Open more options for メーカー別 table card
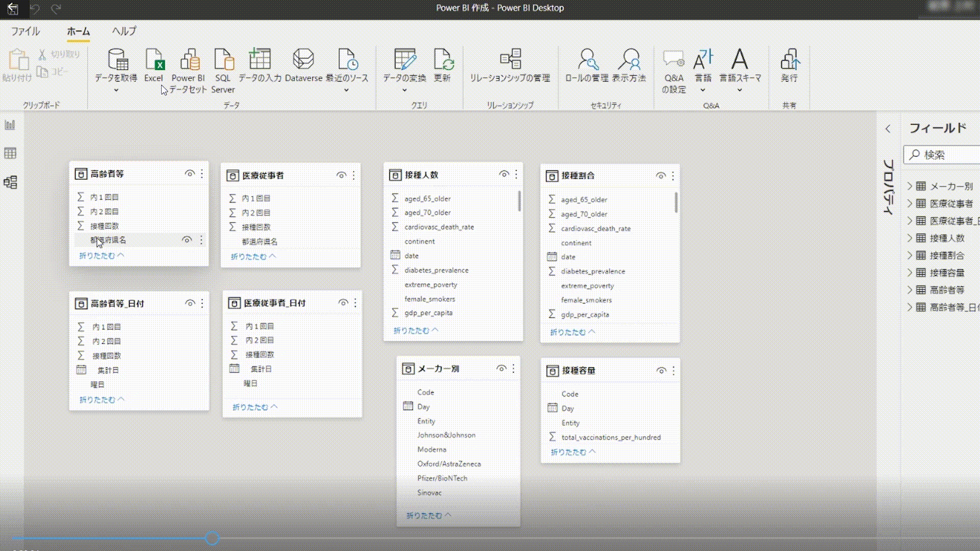This screenshot has width=980, height=551. [513, 368]
